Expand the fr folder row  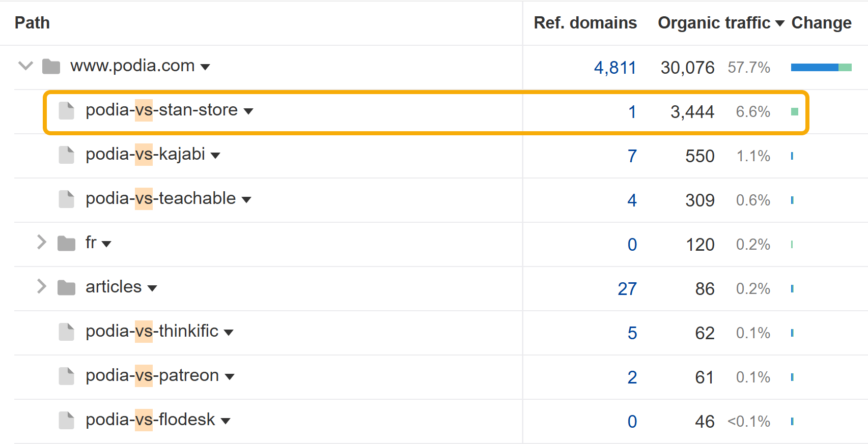(42, 243)
